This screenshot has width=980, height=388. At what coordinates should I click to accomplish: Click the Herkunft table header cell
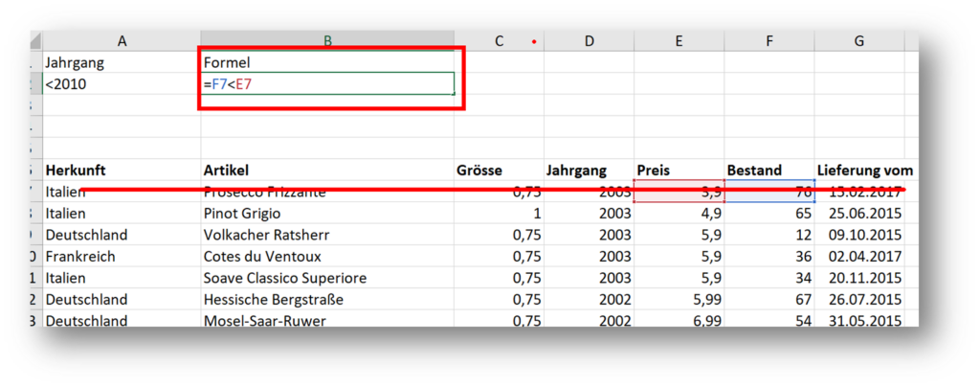pyautogui.click(x=122, y=170)
